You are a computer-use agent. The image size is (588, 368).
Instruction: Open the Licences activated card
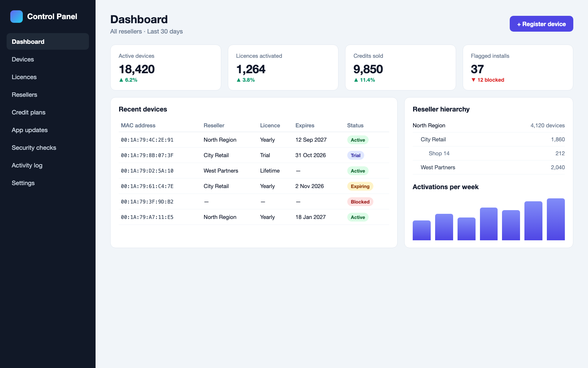[283, 68]
